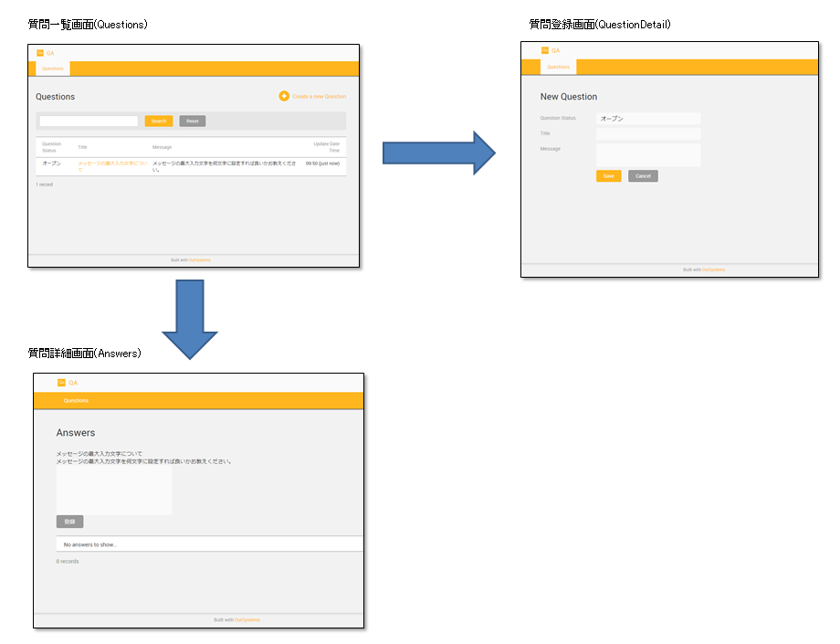The width and height of the screenshot is (840, 644).
Task: Click QA logo icon in New Question screen
Action: point(545,50)
